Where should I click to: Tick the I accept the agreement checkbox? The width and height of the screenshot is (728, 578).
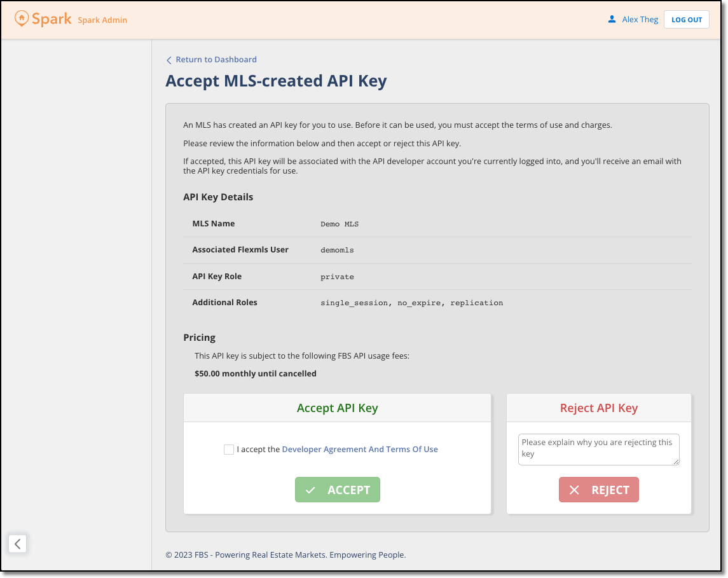pyautogui.click(x=229, y=450)
